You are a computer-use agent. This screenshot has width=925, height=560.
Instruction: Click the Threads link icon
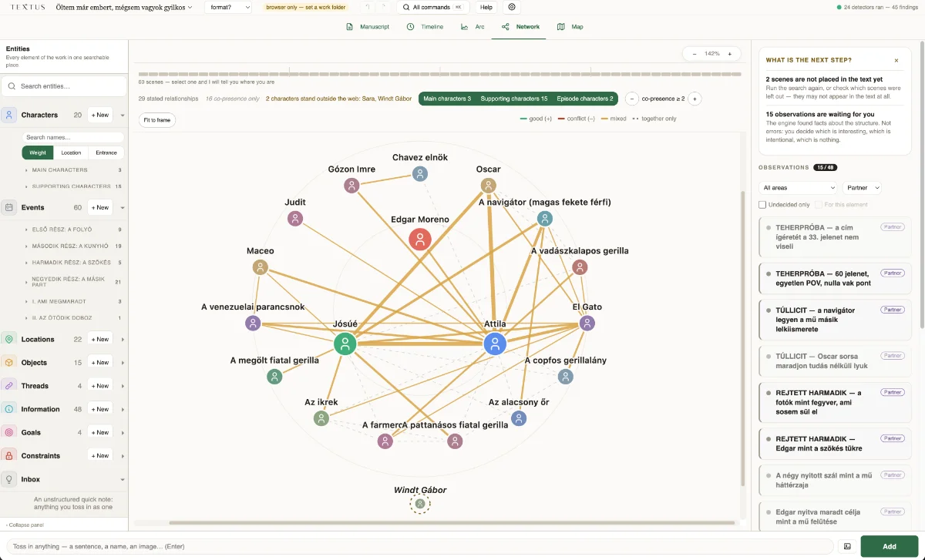8,386
